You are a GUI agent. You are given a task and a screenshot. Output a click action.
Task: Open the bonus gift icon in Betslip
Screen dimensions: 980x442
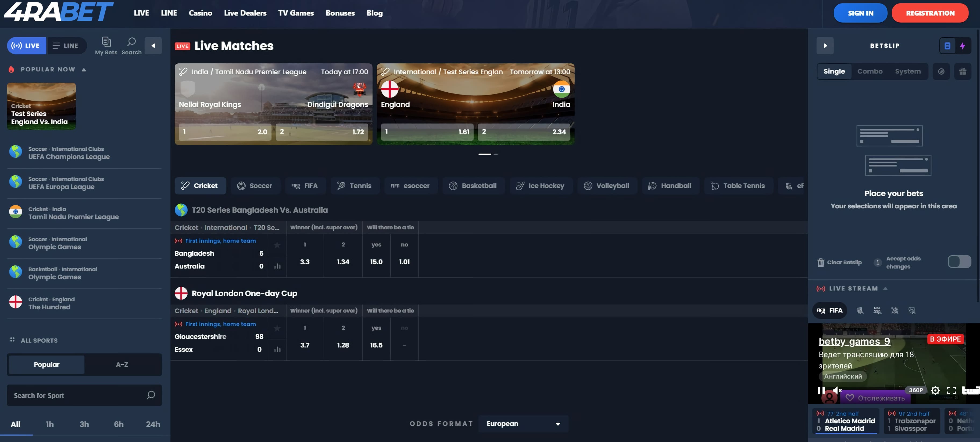(x=963, y=71)
